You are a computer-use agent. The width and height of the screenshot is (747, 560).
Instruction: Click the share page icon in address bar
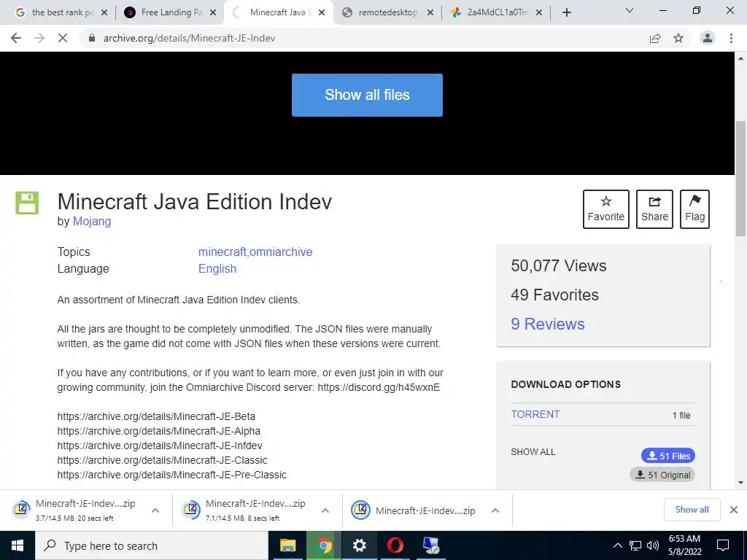[x=655, y=38]
